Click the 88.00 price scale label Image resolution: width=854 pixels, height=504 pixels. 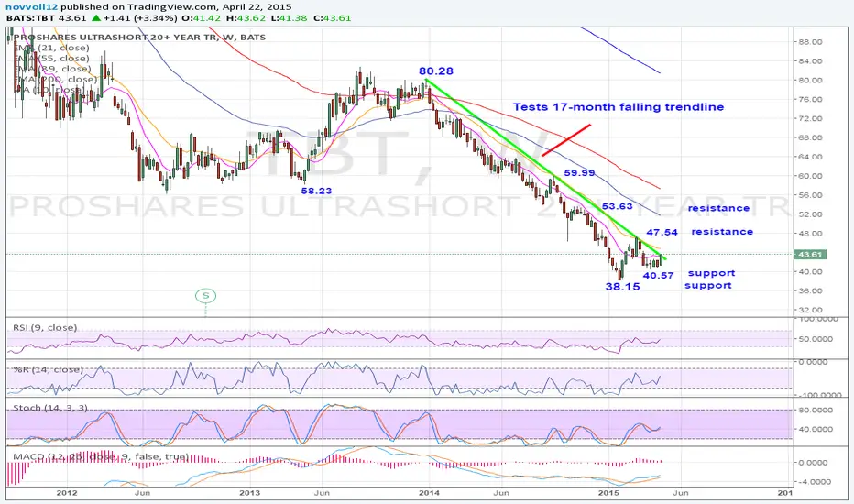[811, 42]
